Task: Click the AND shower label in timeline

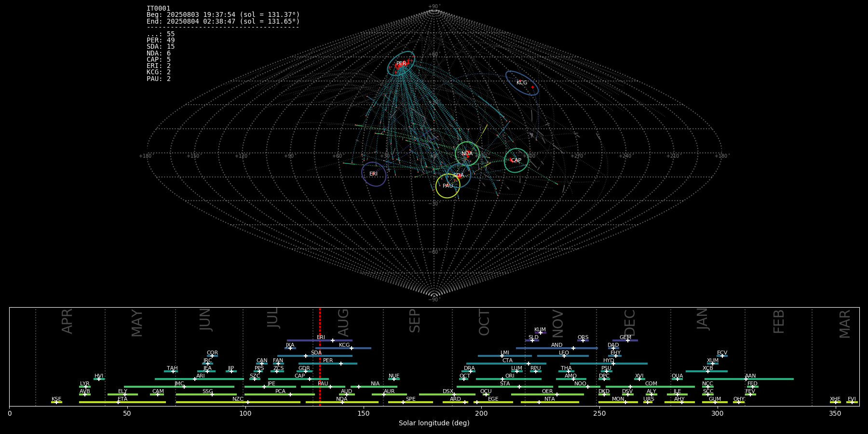Action: (557, 345)
